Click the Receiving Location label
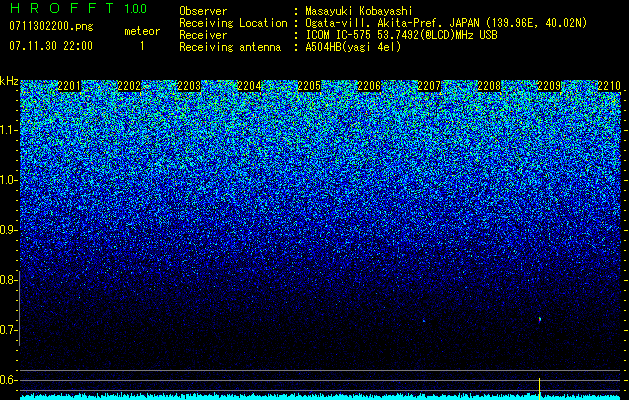Viewport: 629px width, 400px height. click(233, 23)
